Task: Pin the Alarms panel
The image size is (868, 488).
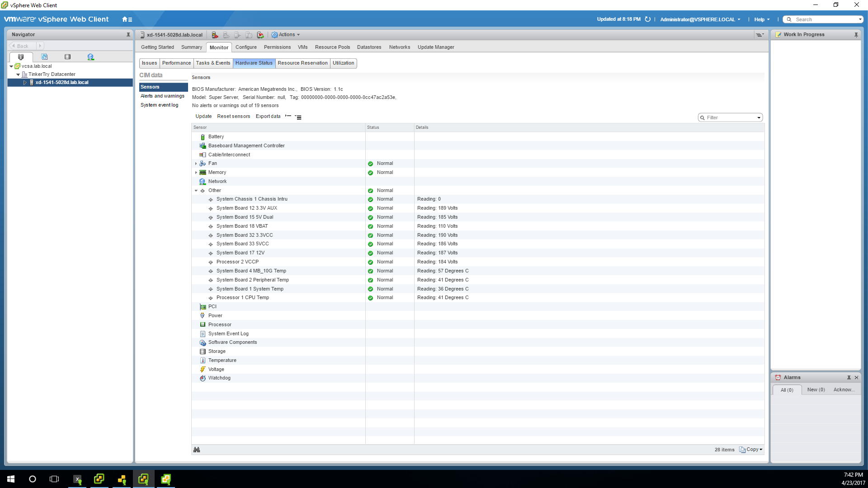Action: (x=849, y=378)
